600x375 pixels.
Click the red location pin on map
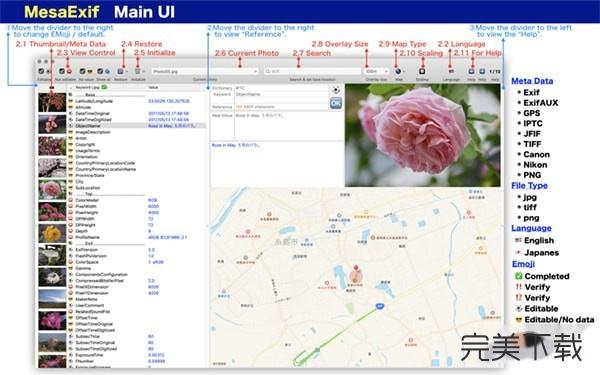pos(356,268)
